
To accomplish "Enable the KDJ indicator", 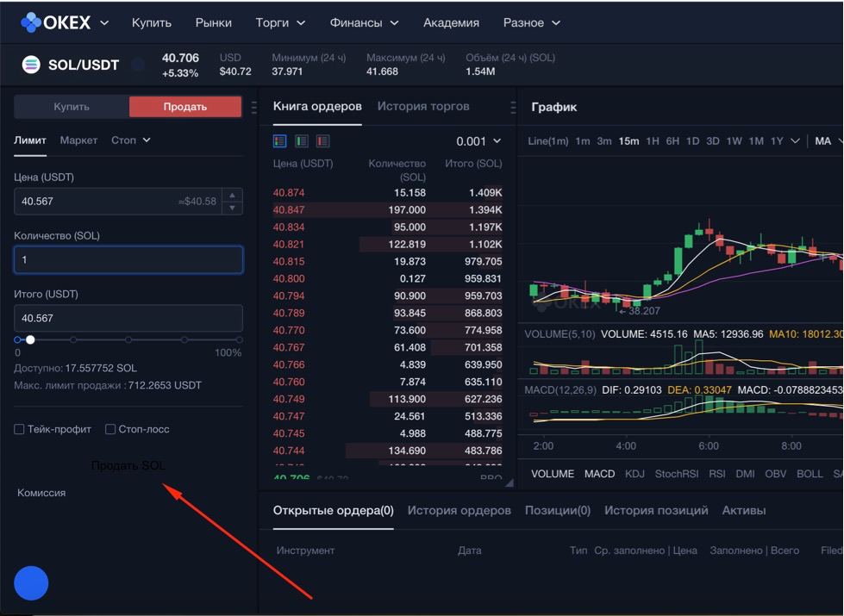I will (635, 474).
